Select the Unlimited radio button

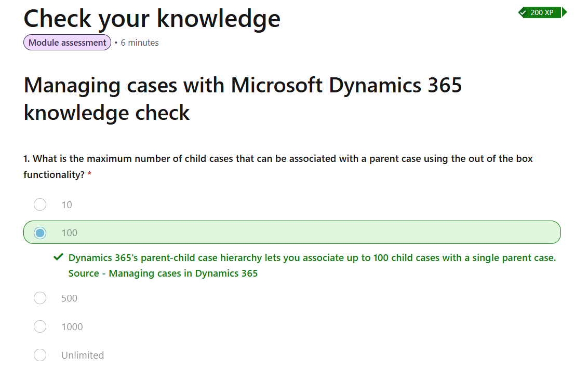[40, 355]
